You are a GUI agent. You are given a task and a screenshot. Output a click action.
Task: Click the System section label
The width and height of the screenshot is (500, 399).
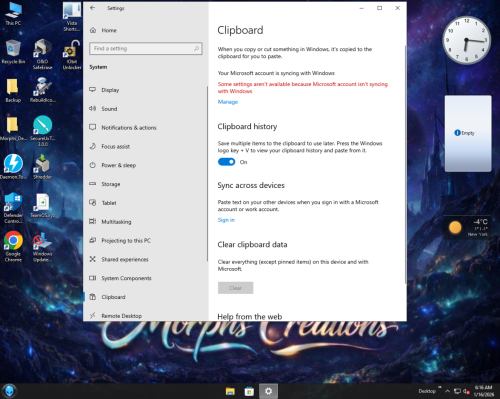[98, 67]
